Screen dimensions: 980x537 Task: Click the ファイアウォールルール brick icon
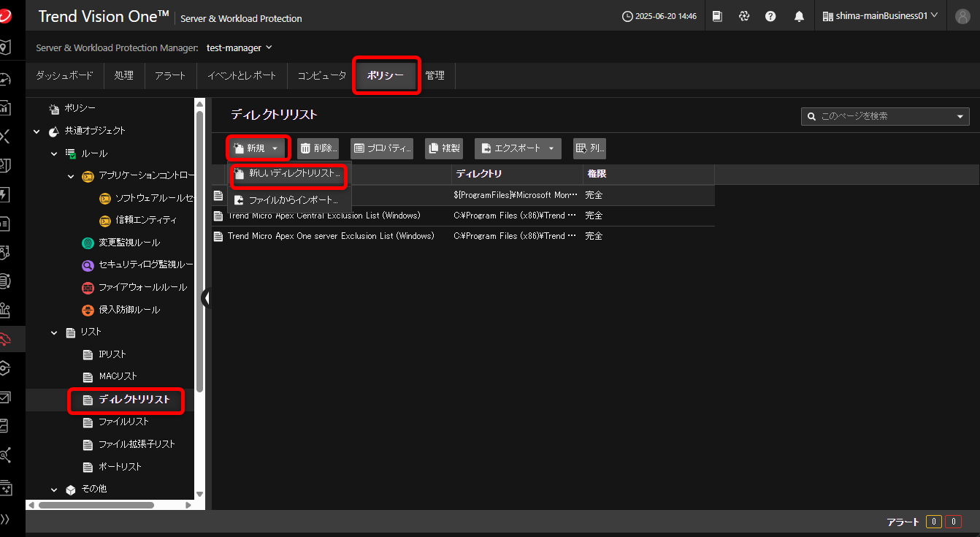click(x=88, y=288)
